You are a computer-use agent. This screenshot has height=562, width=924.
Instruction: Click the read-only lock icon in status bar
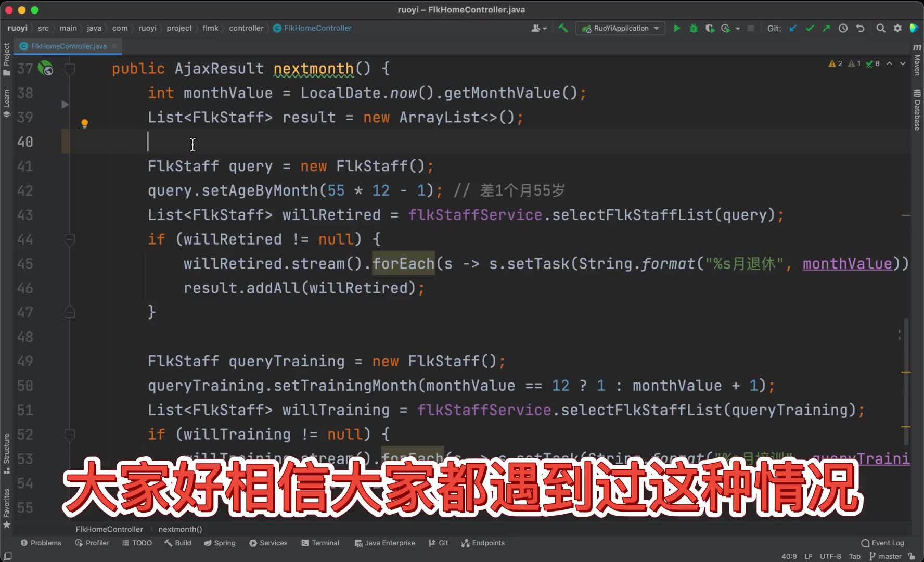coord(912,556)
